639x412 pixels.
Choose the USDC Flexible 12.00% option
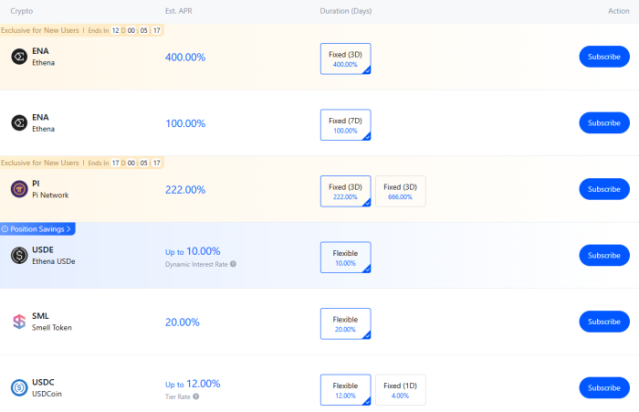pos(345,389)
